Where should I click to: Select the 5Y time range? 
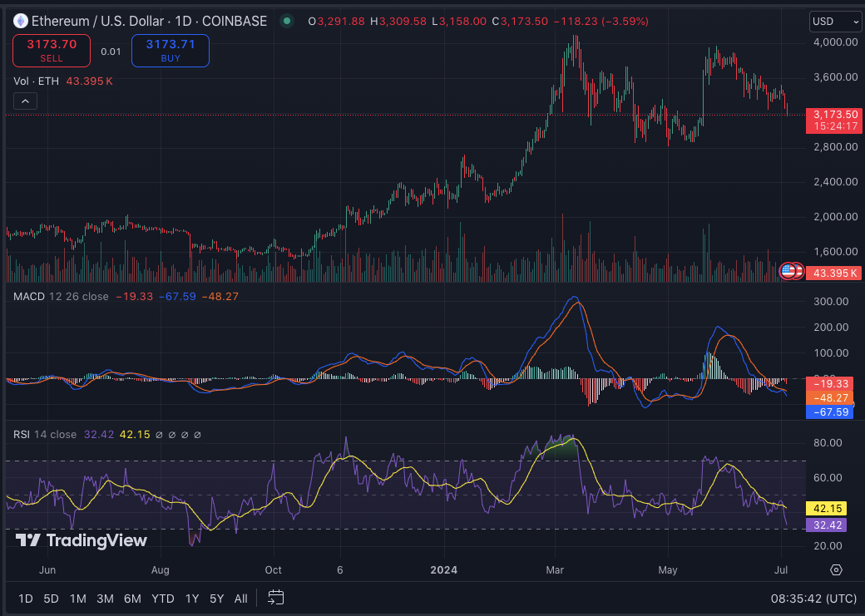point(217,599)
